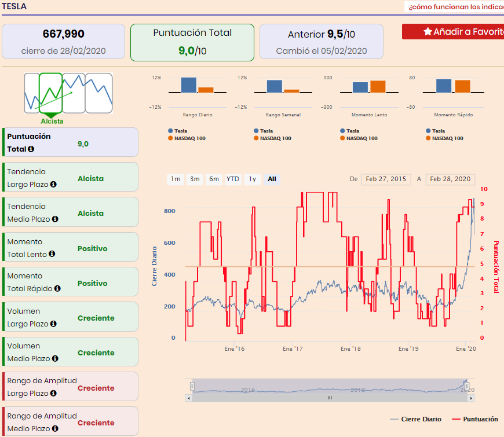Toggle NASDAQ 100 series in Momento Lento legend

359,138
